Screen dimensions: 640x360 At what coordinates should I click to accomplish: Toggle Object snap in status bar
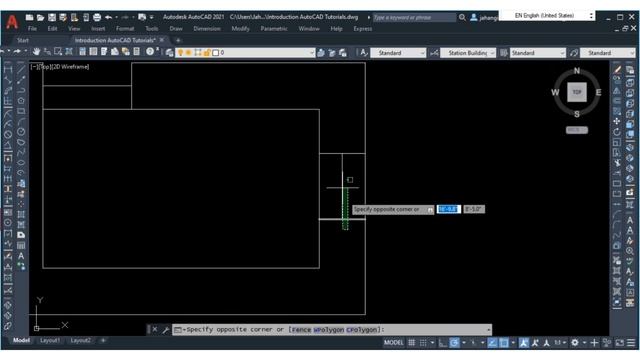point(504,343)
